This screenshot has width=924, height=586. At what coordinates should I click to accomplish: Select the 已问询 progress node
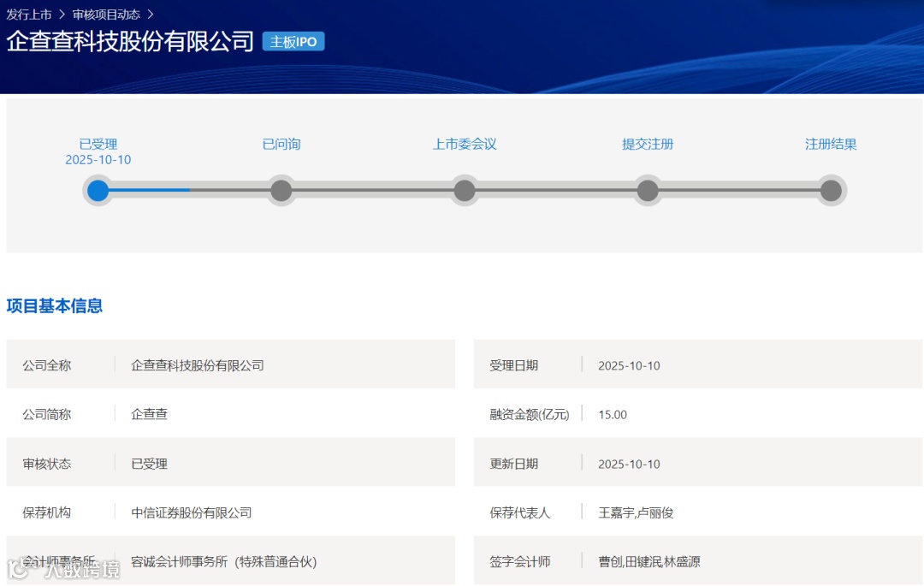[281, 191]
